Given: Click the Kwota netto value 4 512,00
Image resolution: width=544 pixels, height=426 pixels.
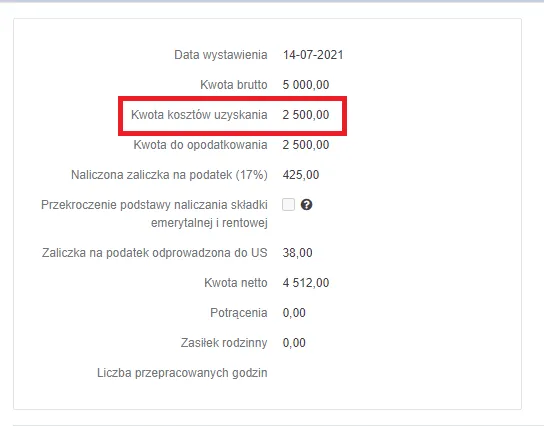Looking at the screenshot, I should click(x=306, y=283).
